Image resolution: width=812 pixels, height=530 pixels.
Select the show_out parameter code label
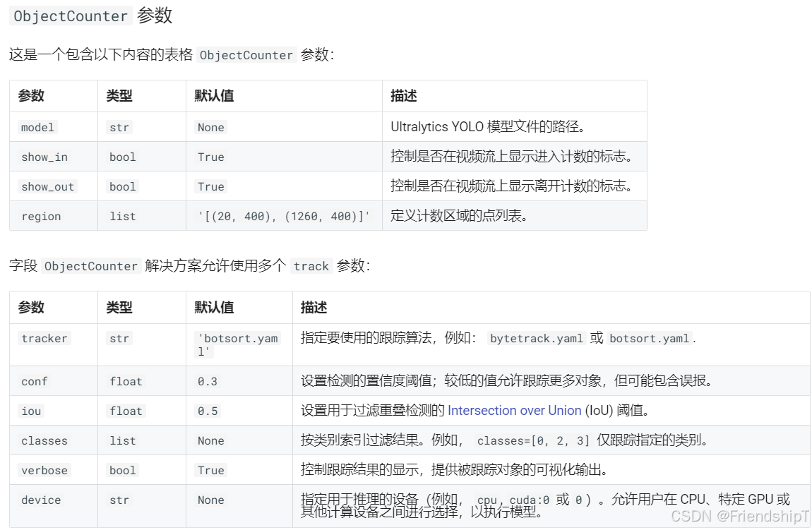tap(47, 186)
